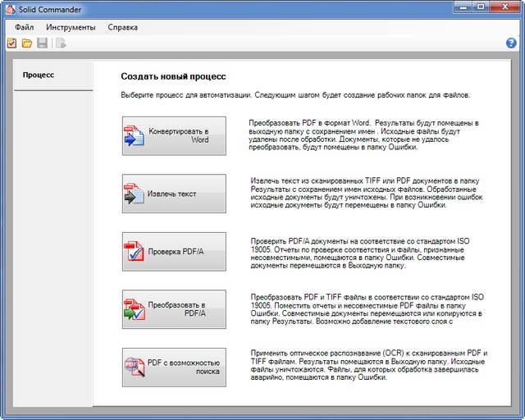Open help via blue question mark icon
This screenshot has height=420, width=525.
[x=511, y=43]
